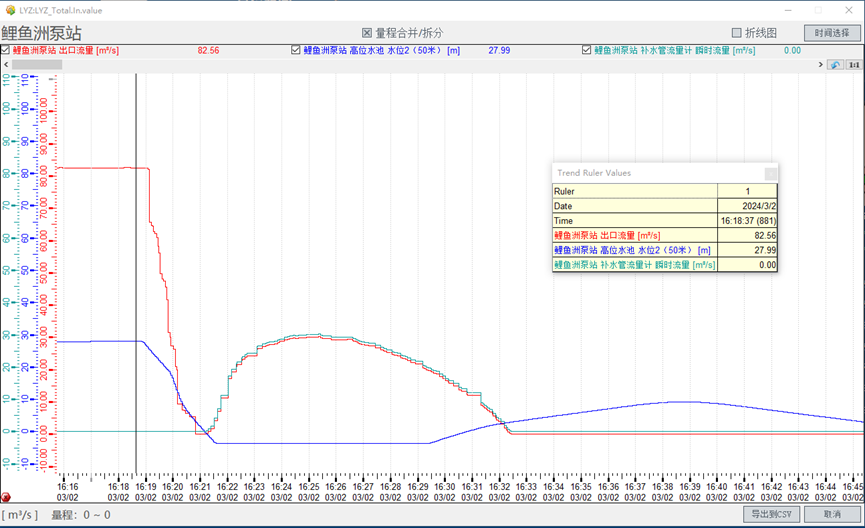Uncheck the 出口流量 series checkbox
The width and height of the screenshot is (865, 528).
click(x=6, y=50)
